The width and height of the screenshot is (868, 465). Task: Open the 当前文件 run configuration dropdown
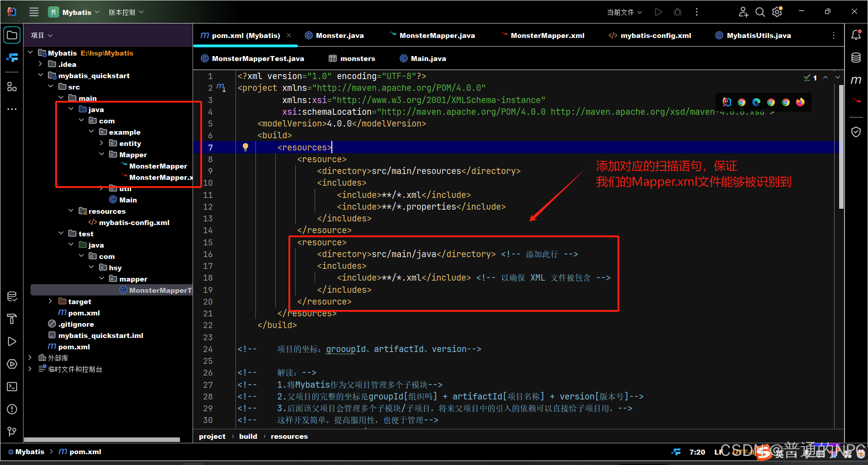click(624, 12)
